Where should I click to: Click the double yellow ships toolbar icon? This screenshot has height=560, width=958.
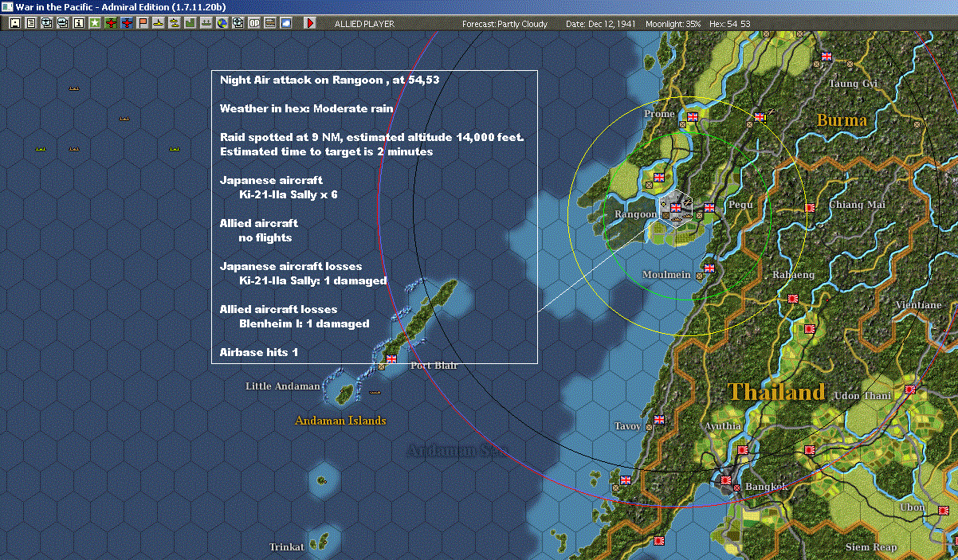174,23
